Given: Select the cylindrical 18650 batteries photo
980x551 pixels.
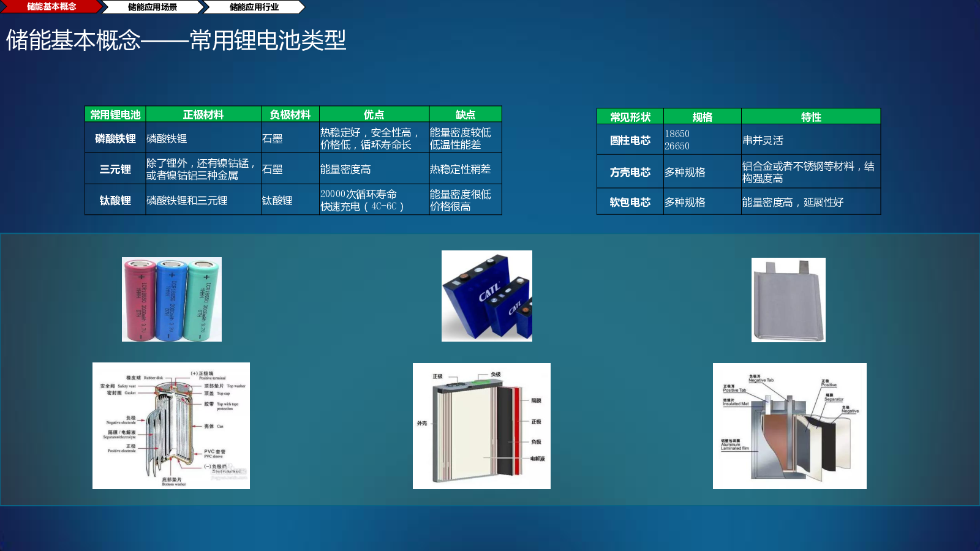Looking at the screenshot, I should pyautogui.click(x=171, y=299).
